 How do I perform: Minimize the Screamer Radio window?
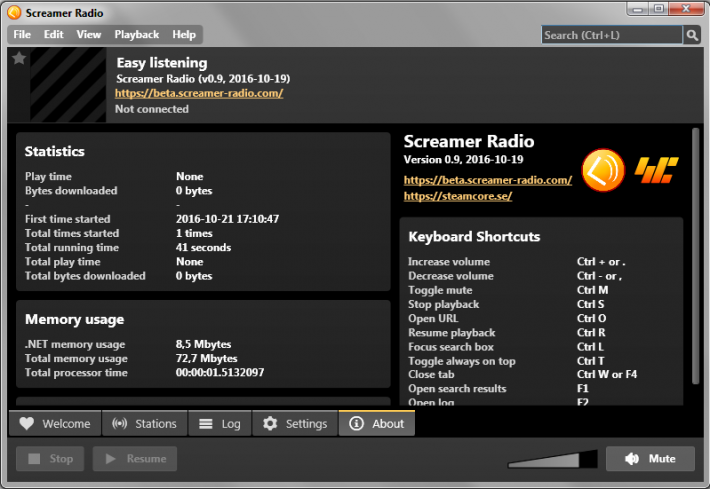(638, 9)
